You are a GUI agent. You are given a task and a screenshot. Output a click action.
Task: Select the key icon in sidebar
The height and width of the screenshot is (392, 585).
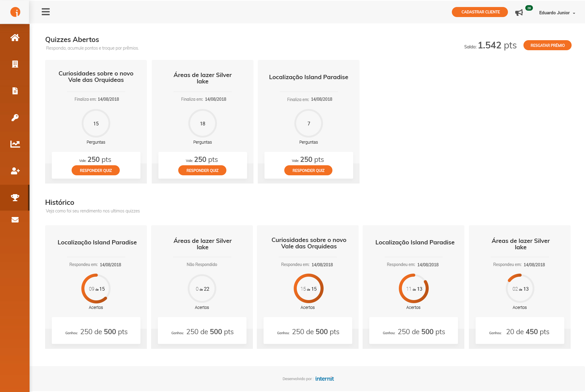(15, 117)
